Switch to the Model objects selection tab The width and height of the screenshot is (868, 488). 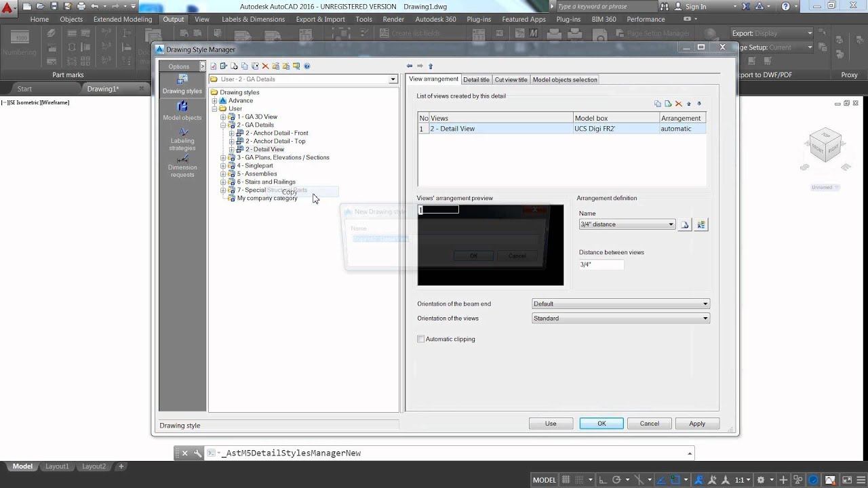[565, 80]
